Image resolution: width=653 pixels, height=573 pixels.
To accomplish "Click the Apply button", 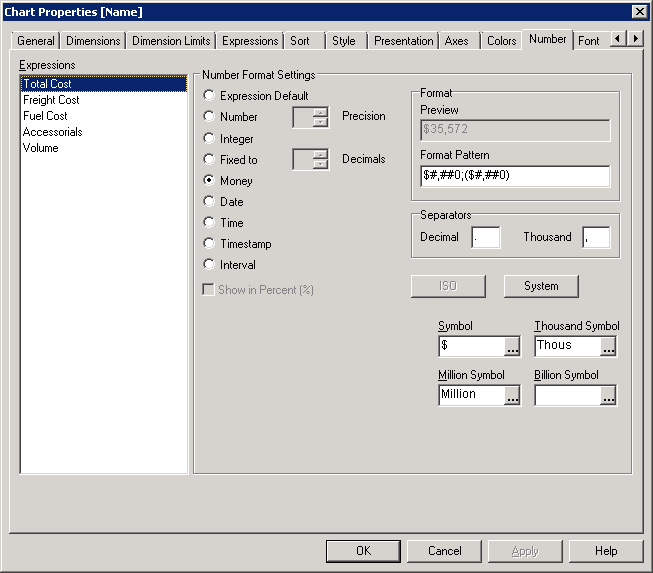I will pyautogui.click(x=525, y=551).
